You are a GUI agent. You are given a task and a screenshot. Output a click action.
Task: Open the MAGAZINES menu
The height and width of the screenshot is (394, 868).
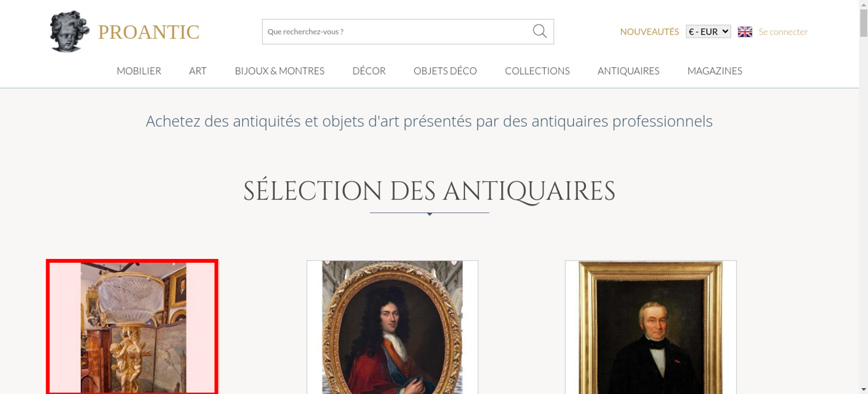coord(715,71)
